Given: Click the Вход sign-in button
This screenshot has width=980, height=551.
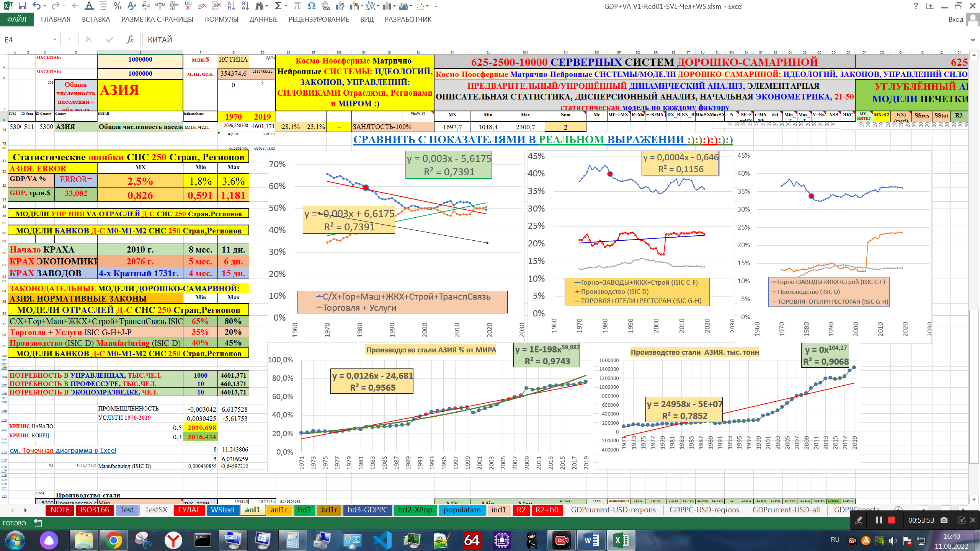Looking at the screenshot, I should coord(955,20).
